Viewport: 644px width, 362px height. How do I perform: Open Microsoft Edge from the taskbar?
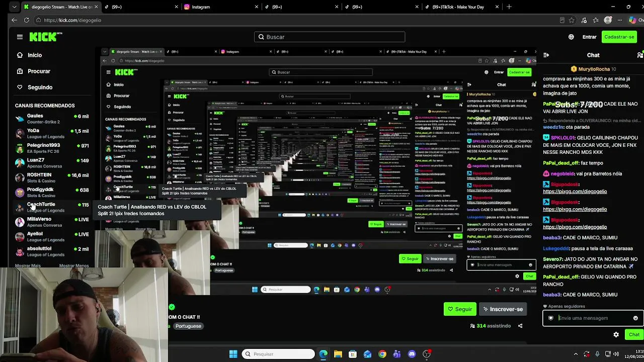[x=323, y=354]
